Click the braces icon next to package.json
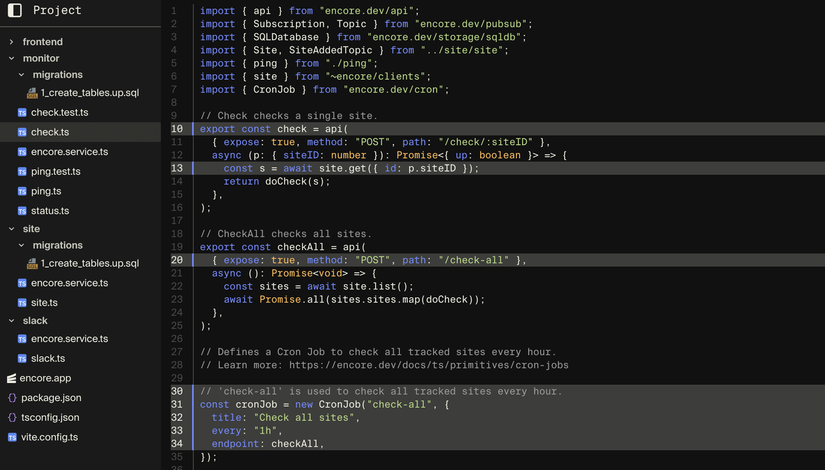825x470 pixels. coord(12,398)
